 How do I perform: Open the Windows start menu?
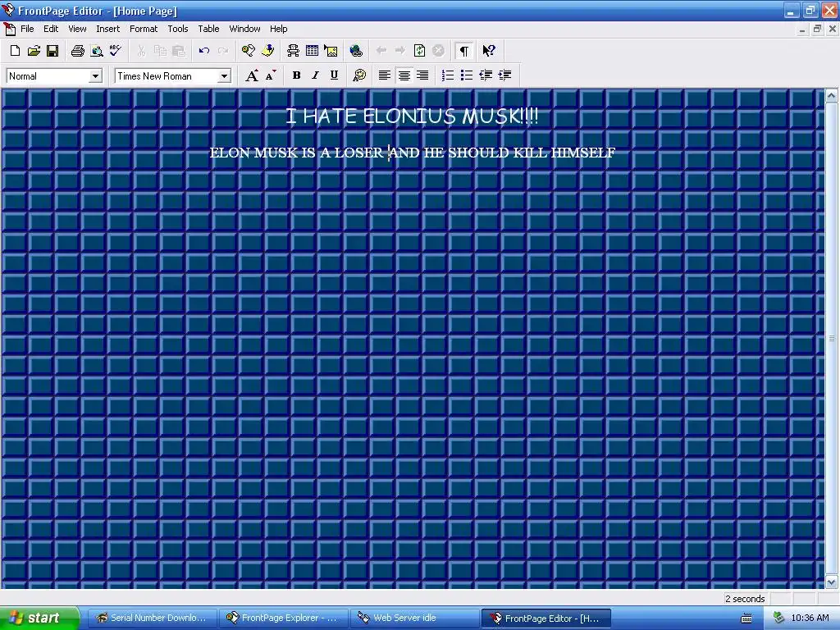[x=39, y=619]
